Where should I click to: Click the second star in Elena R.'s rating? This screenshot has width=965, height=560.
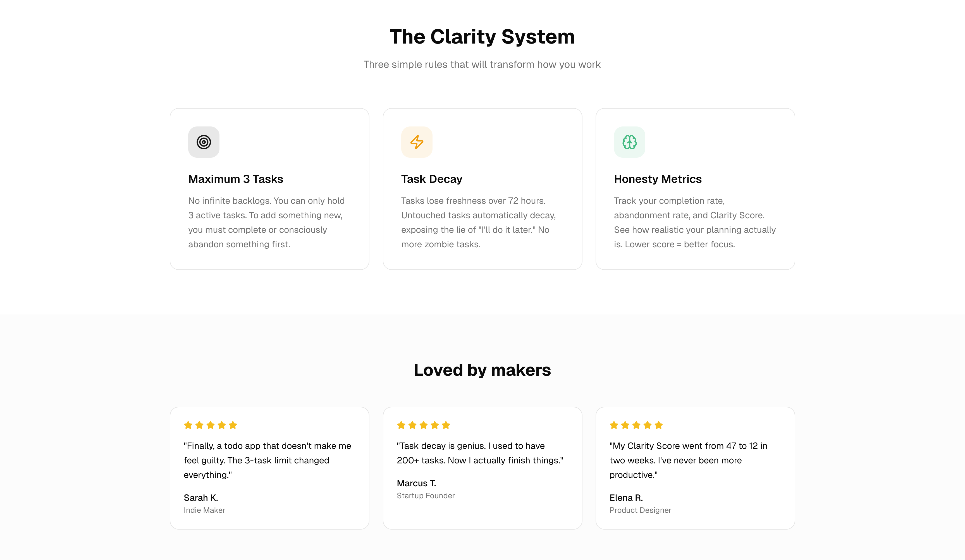[x=625, y=425]
